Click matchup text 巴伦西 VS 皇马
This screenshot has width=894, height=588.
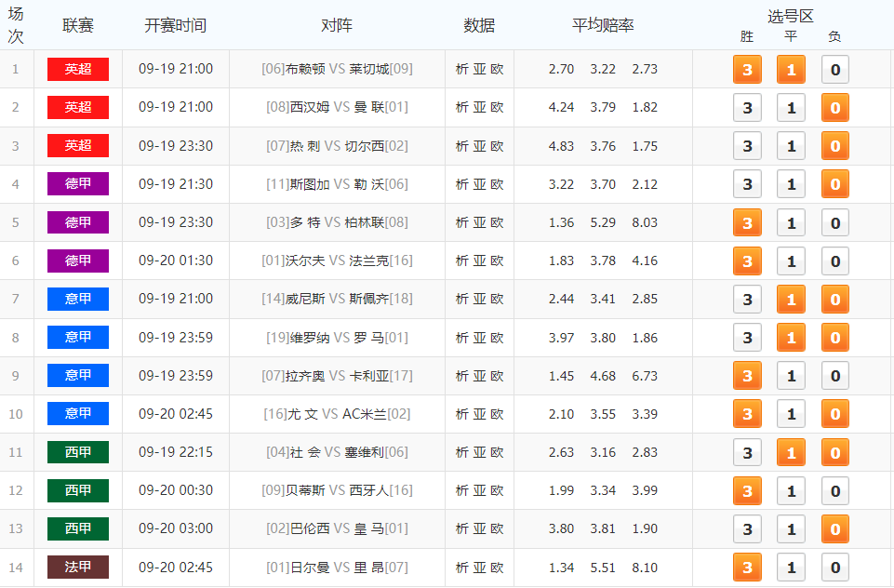[337, 528]
